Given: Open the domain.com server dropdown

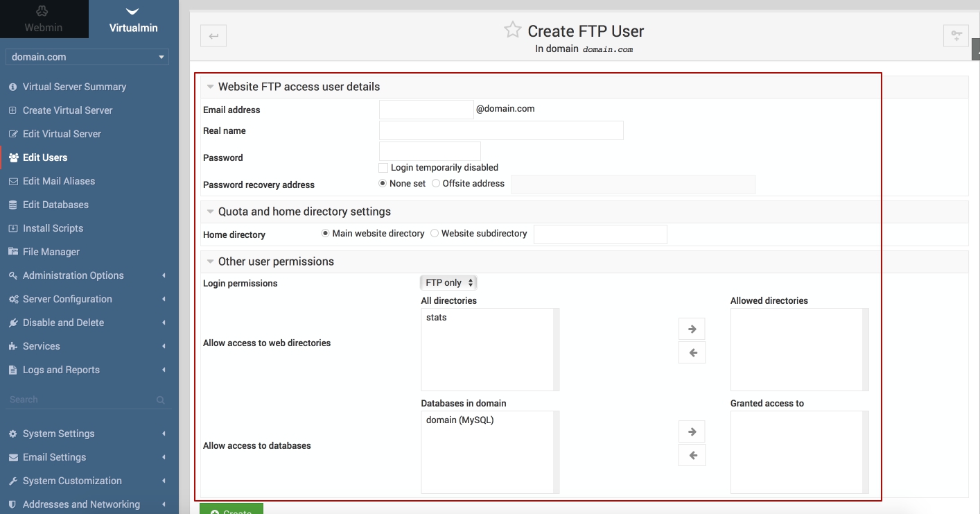Looking at the screenshot, I should click(x=87, y=57).
